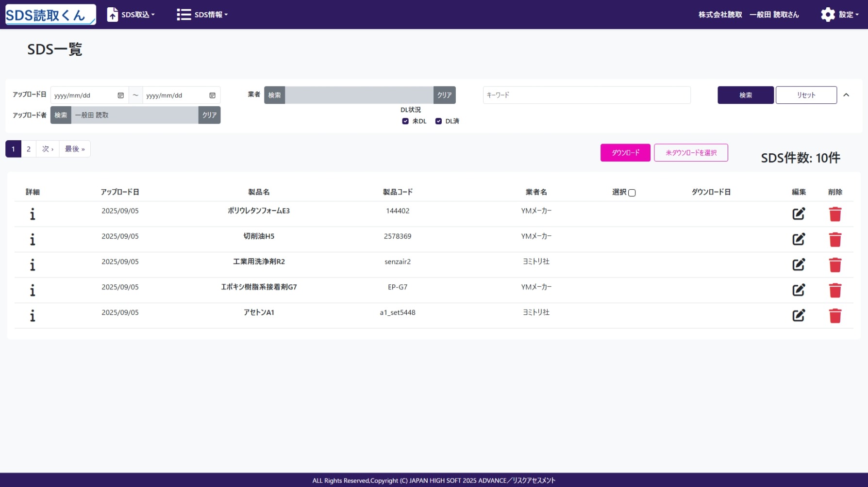Edit the 工業用洗浄剤R2 entry

coord(799,265)
